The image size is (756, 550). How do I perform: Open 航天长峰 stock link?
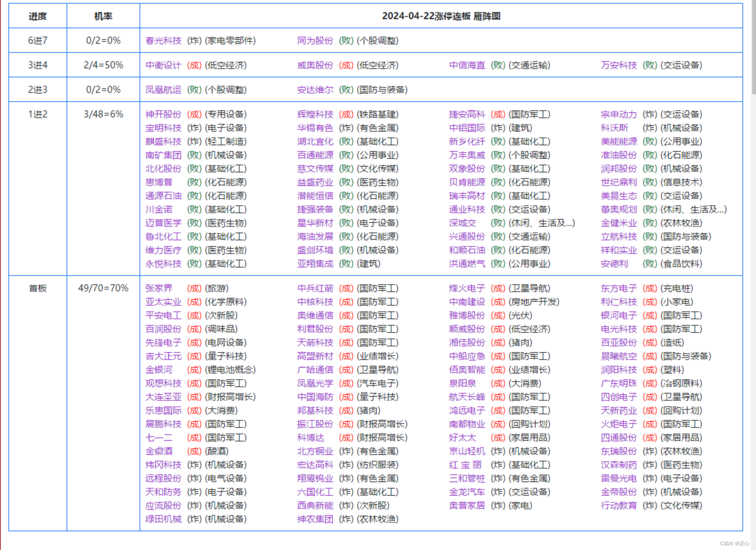467,397
